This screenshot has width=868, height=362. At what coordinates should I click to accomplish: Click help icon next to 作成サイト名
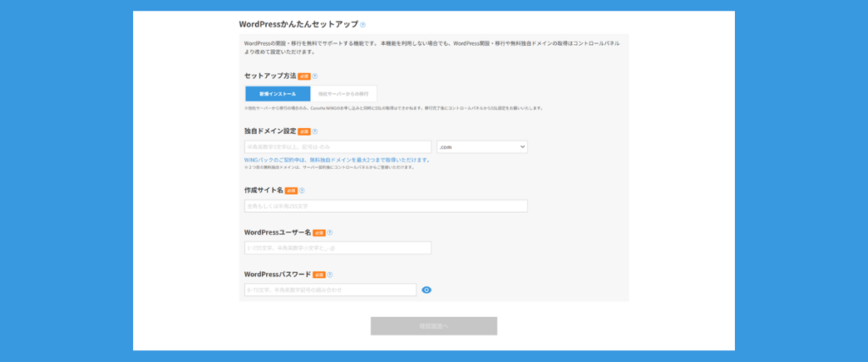(x=302, y=191)
